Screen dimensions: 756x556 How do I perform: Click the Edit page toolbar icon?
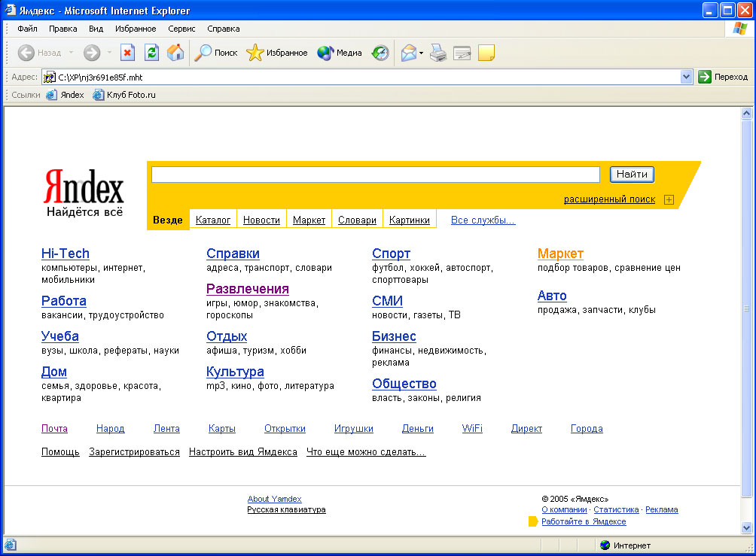462,53
